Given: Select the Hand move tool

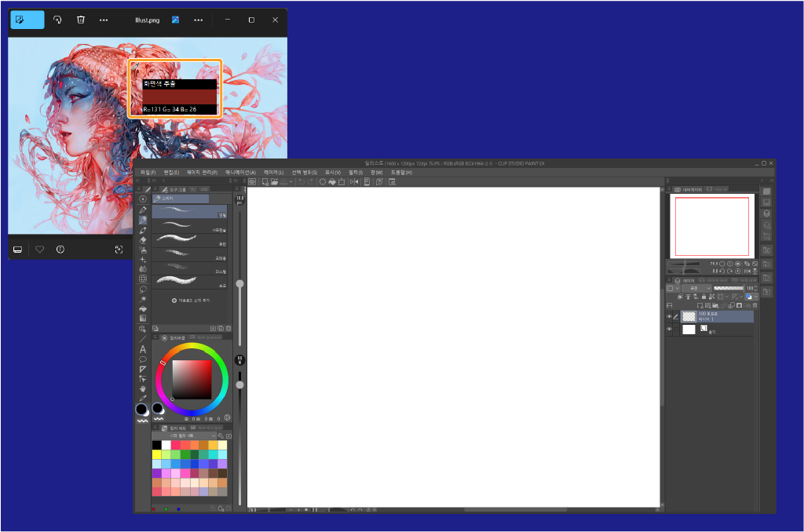Looking at the screenshot, I should click(143, 388).
